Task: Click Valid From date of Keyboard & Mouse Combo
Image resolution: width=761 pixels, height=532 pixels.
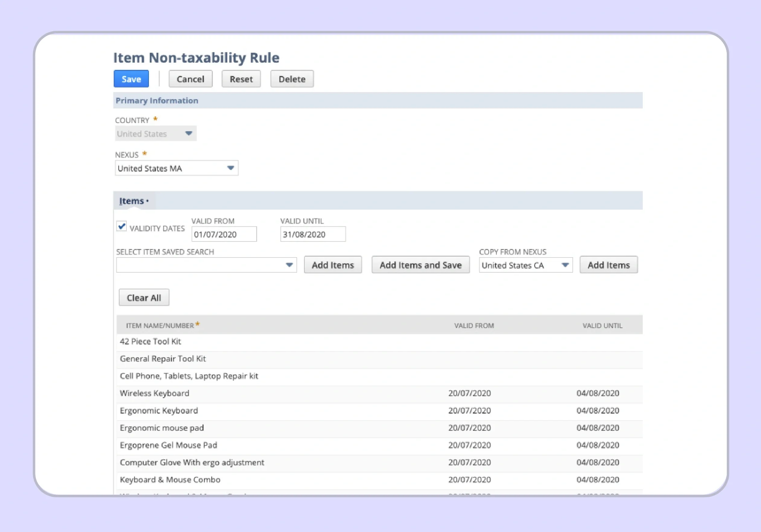Action: pyautogui.click(x=469, y=480)
